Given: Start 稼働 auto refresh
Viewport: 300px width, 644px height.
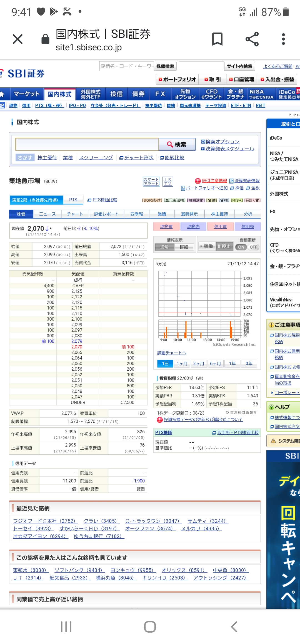Looking at the screenshot, I should [x=207, y=246].
